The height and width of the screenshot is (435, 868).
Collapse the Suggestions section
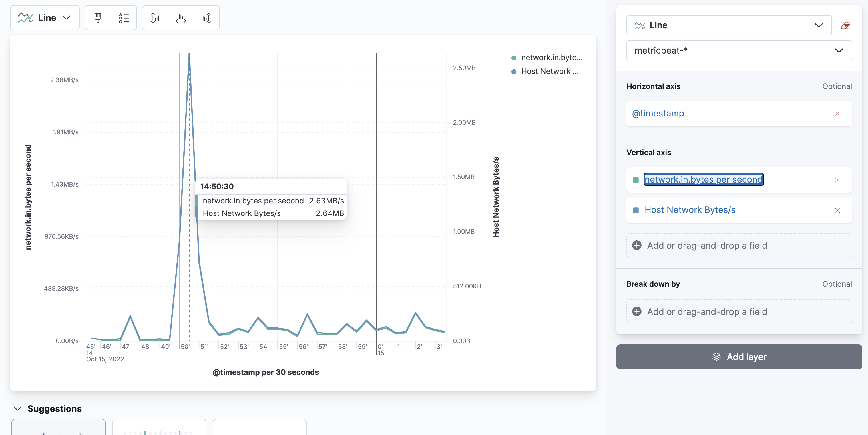[x=17, y=409]
